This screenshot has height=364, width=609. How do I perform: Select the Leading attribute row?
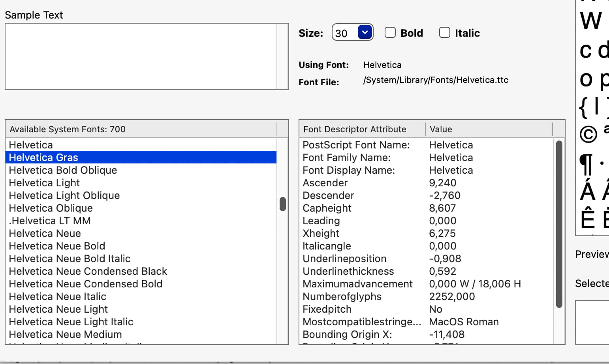pyautogui.click(x=427, y=221)
